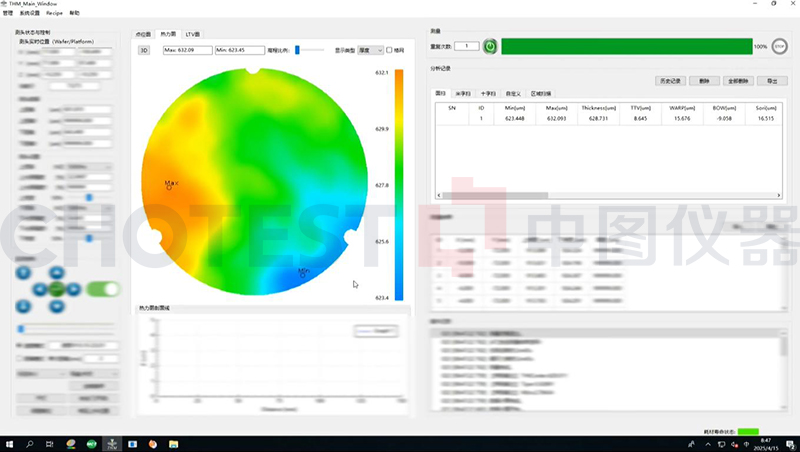The height and width of the screenshot is (452, 800).
Task: Open taskbar search magnifier
Action: point(29,444)
